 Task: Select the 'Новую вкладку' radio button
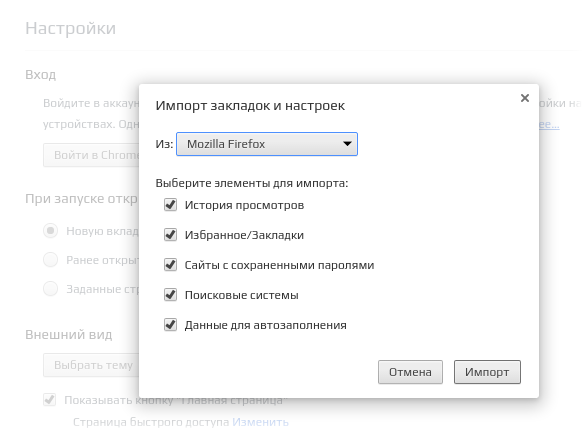click(50, 231)
